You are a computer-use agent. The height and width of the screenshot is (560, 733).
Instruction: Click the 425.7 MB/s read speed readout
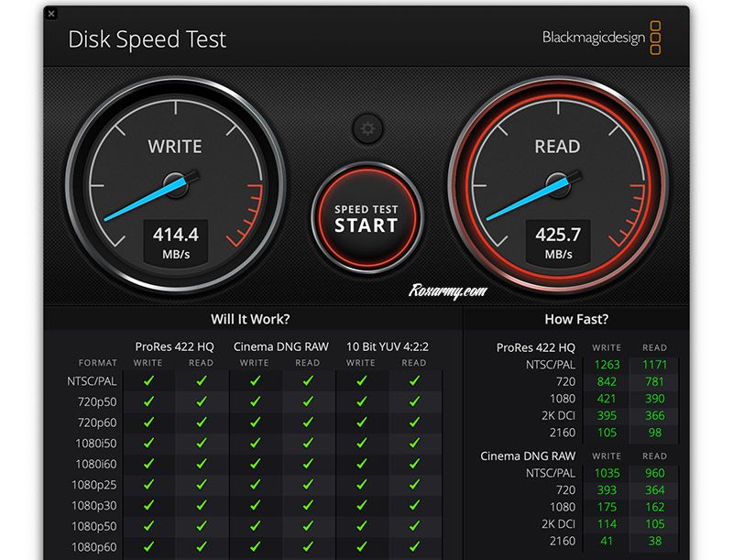point(558,243)
